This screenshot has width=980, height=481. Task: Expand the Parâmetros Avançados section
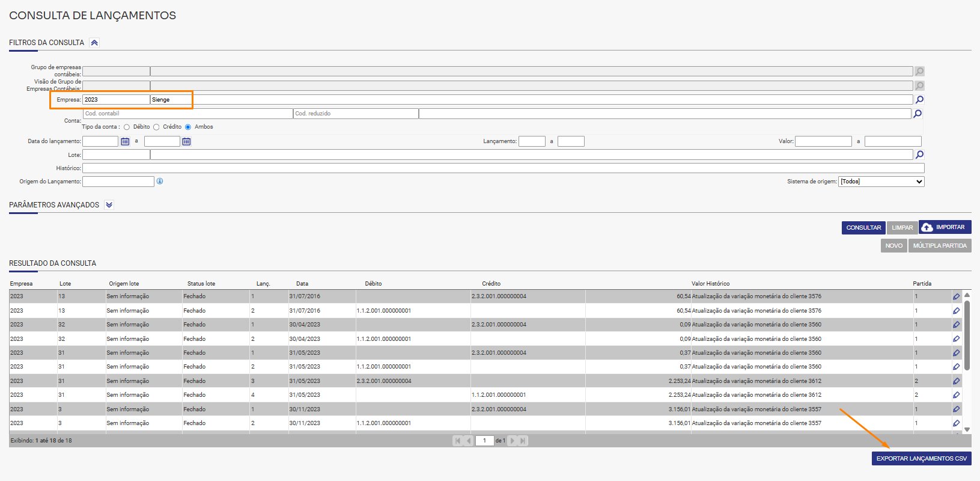(x=109, y=205)
